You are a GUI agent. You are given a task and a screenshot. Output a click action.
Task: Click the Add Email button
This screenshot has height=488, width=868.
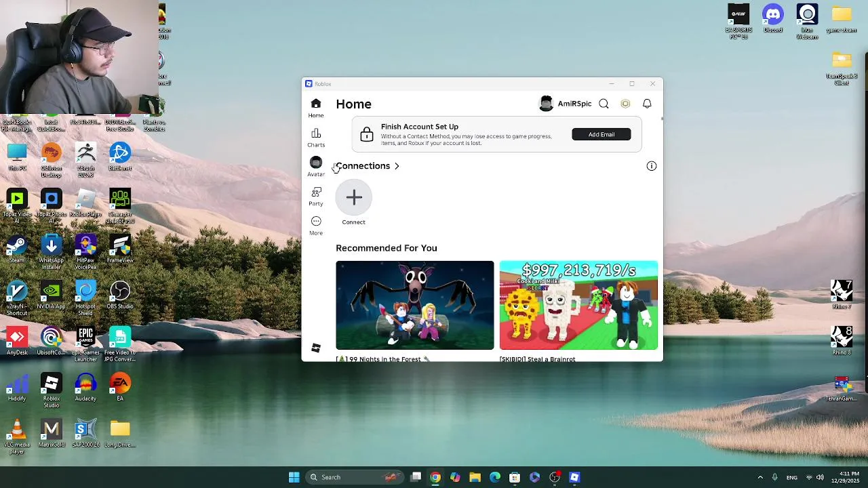[x=601, y=134]
